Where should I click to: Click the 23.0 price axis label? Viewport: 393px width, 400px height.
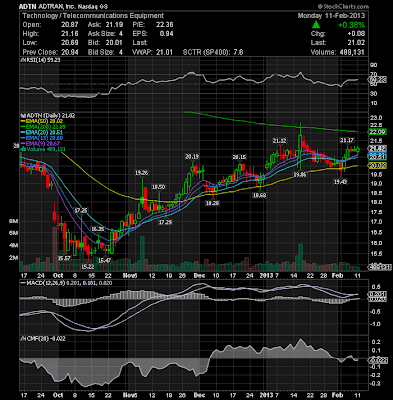pyautogui.click(x=376, y=118)
